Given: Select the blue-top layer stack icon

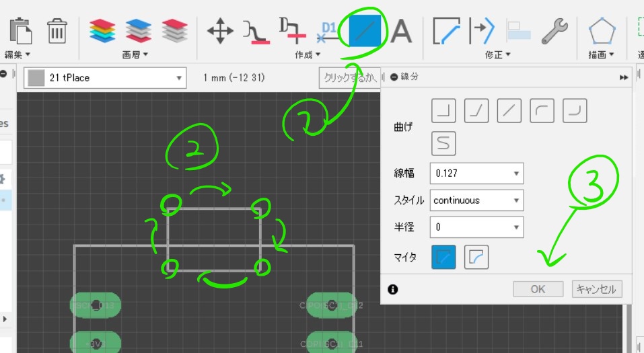Looking at the screenshot, I should (x=139, y=31).
